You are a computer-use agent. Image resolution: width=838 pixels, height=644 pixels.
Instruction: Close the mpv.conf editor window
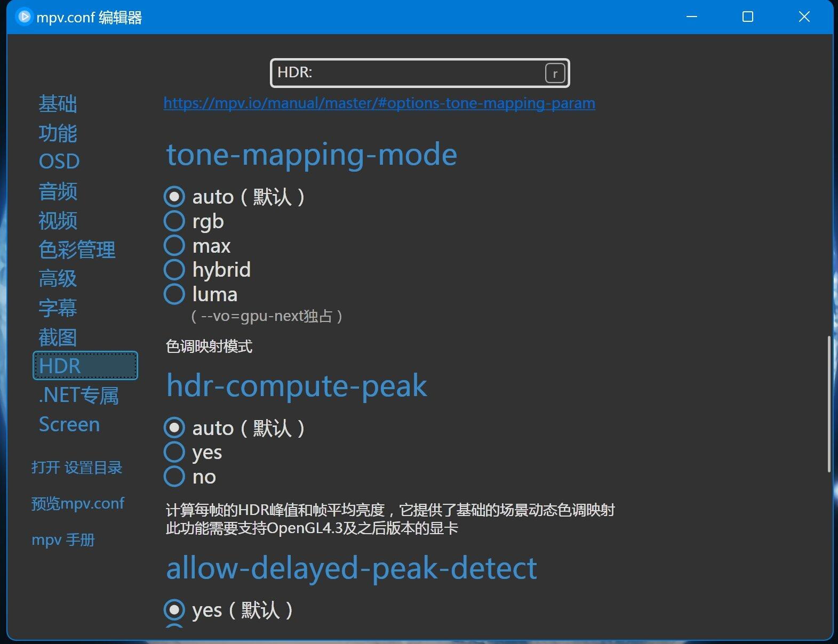804,17
